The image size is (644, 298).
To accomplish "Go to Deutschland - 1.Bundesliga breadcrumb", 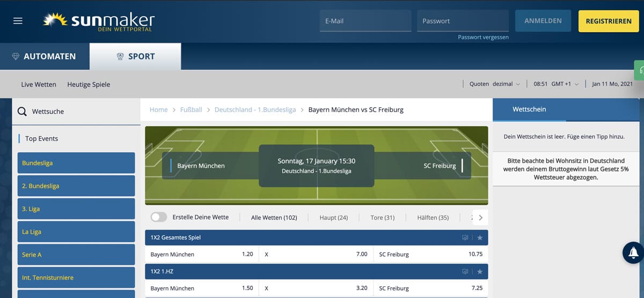I will [x=255, y=109].
